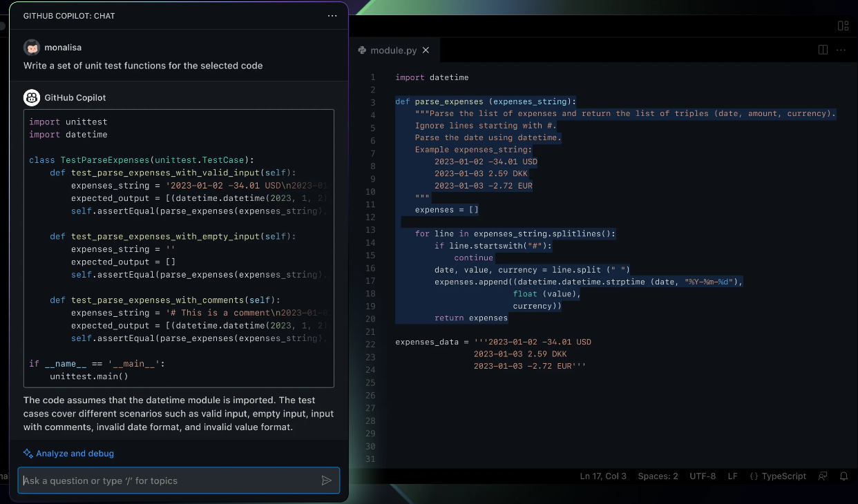Switch to the module.py editor tab
Screen dimensions: 858x504
(x=394, y=50)
